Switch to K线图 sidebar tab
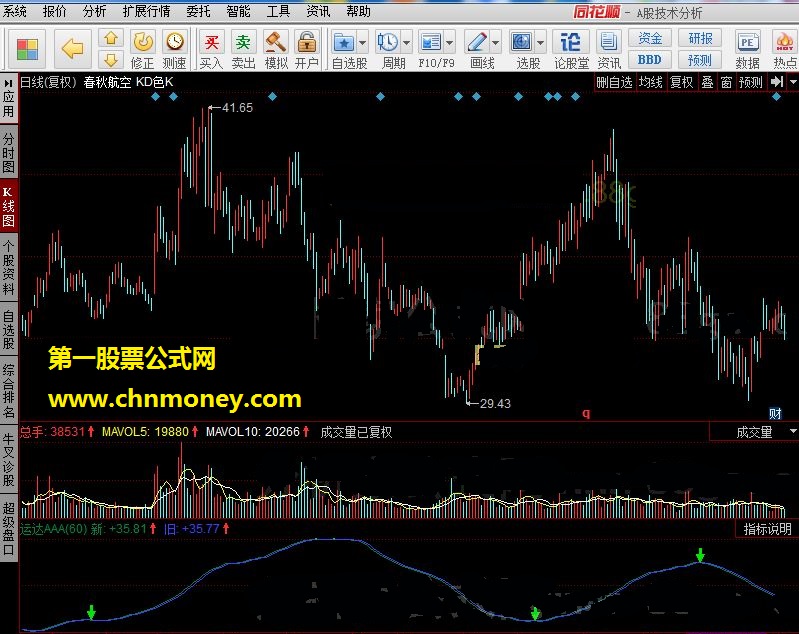This screenshot has width=799, height=634. pos(9,206)
